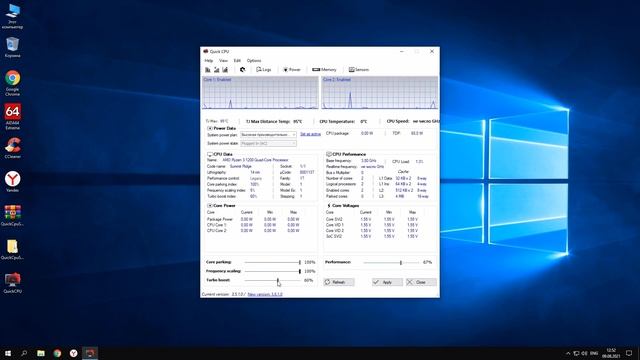
Task: Click the Package Power row label
Action: (x=220, y=219)
